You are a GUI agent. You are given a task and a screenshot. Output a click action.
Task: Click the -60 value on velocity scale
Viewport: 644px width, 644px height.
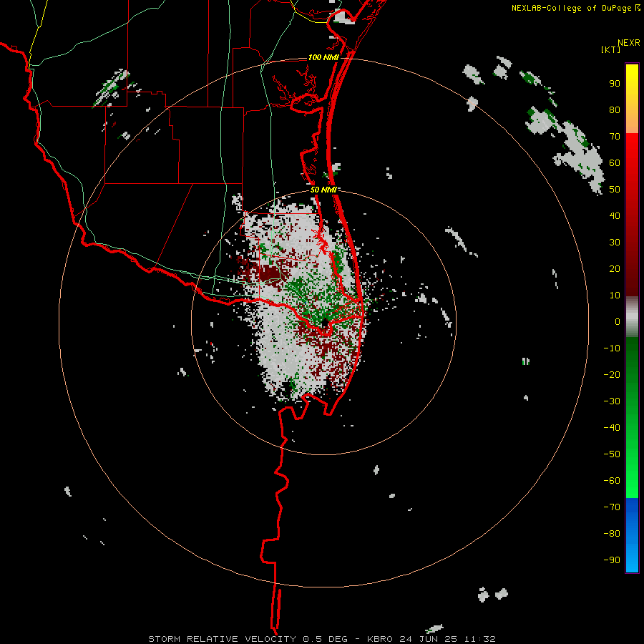coord(612,481)
